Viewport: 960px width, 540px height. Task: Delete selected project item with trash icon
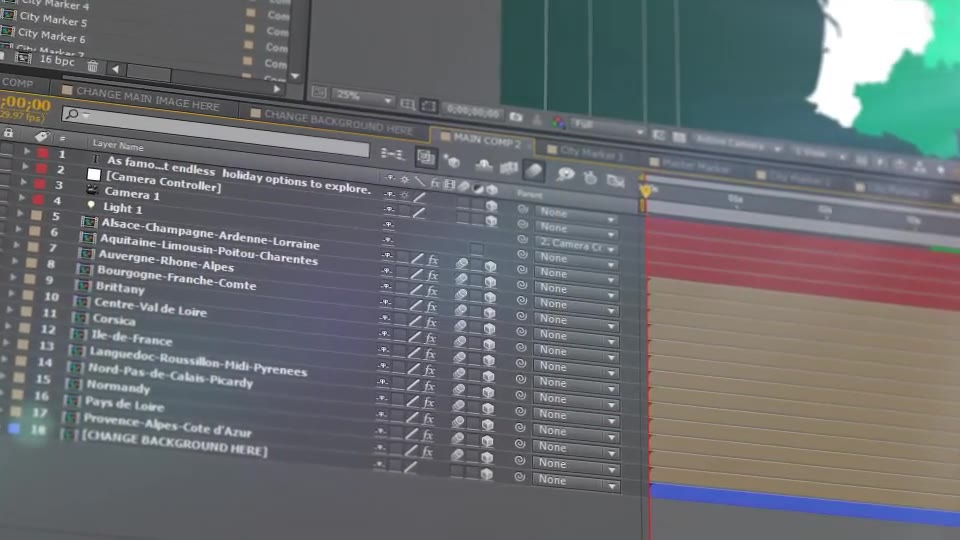pyautogui.click(x=92, y=66)
